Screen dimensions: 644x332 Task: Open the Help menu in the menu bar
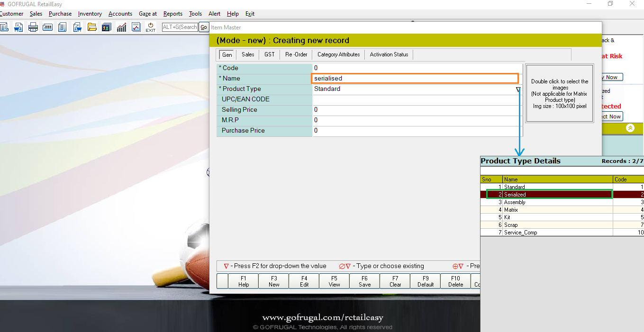(x=233, y=14)
